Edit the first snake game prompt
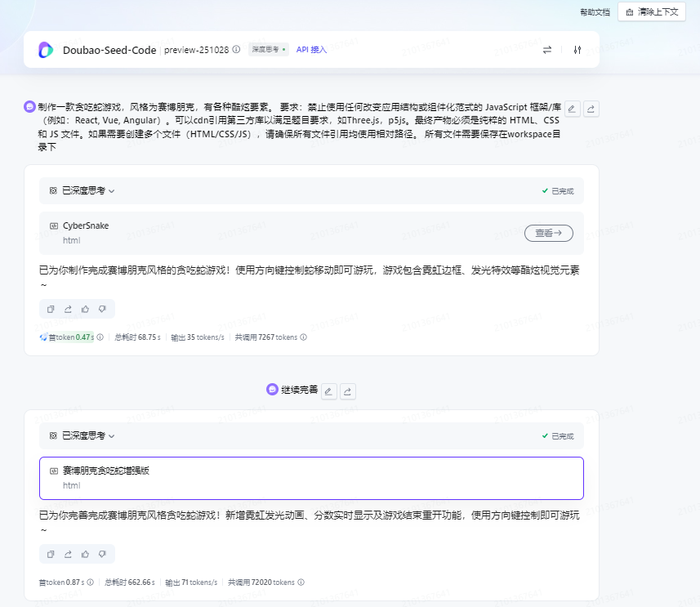 [x=573, y=108]
